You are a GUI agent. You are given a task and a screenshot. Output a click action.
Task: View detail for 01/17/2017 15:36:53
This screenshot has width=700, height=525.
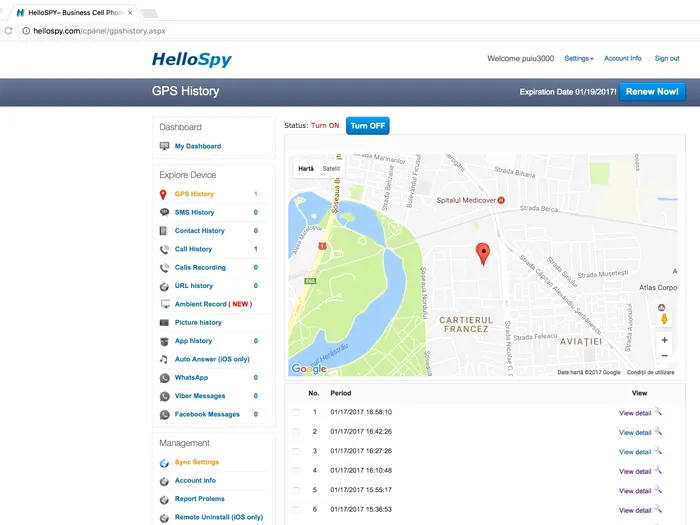coord(635,510)
